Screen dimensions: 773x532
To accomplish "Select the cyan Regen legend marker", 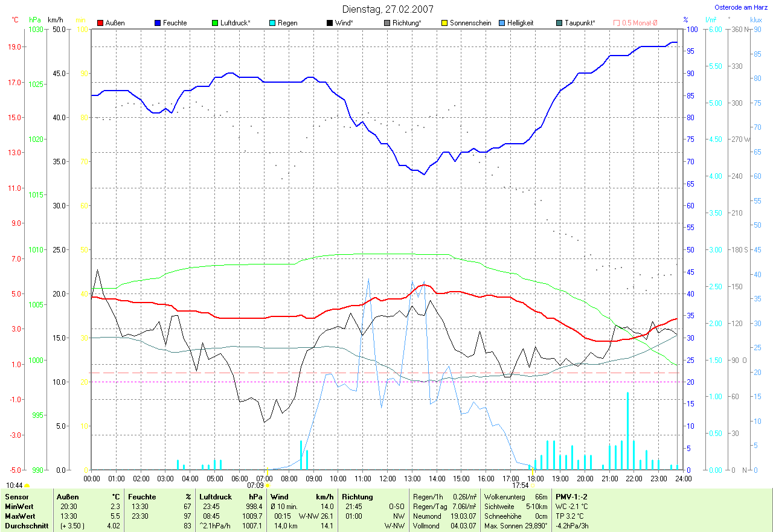I will [x=272, y=23].
